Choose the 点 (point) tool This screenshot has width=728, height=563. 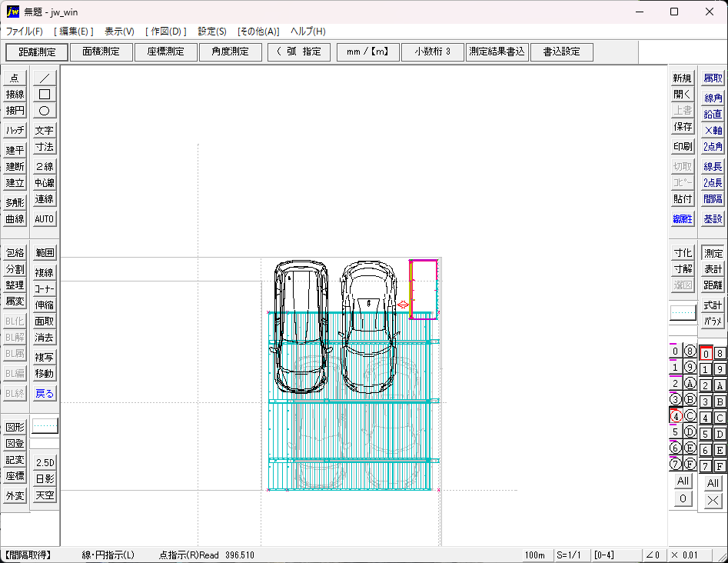pos(15,78)
